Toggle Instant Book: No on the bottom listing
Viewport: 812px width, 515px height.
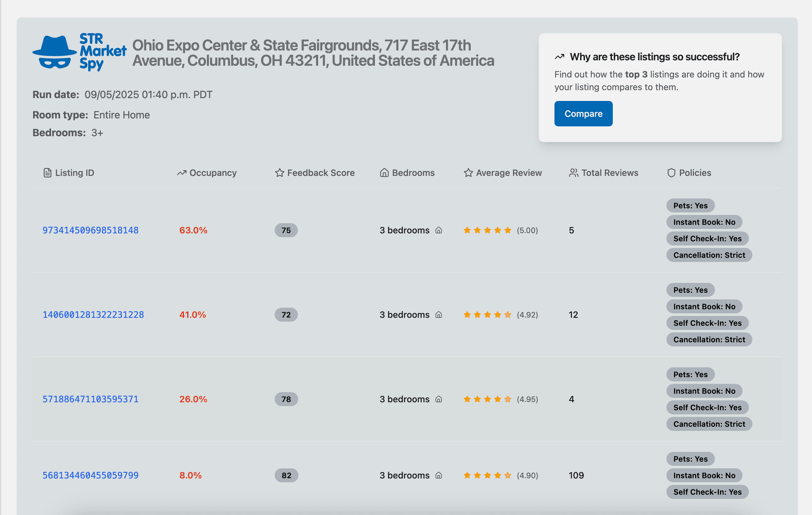704,475
